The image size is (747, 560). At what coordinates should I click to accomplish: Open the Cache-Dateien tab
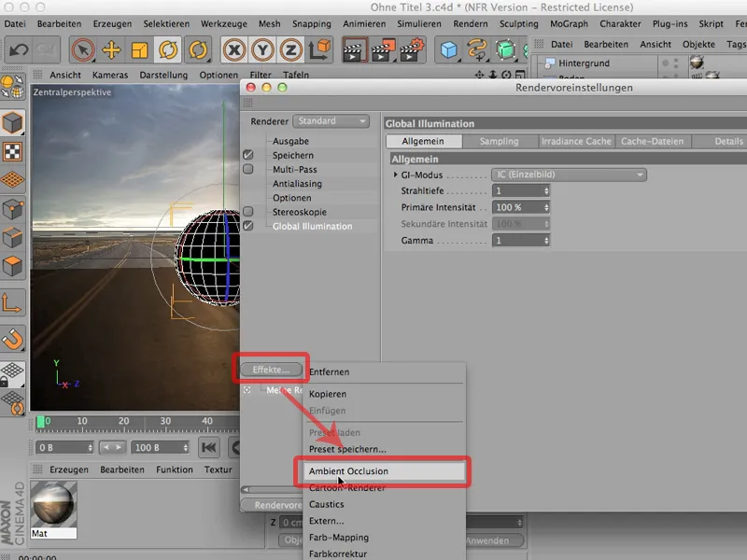(652, 142)
